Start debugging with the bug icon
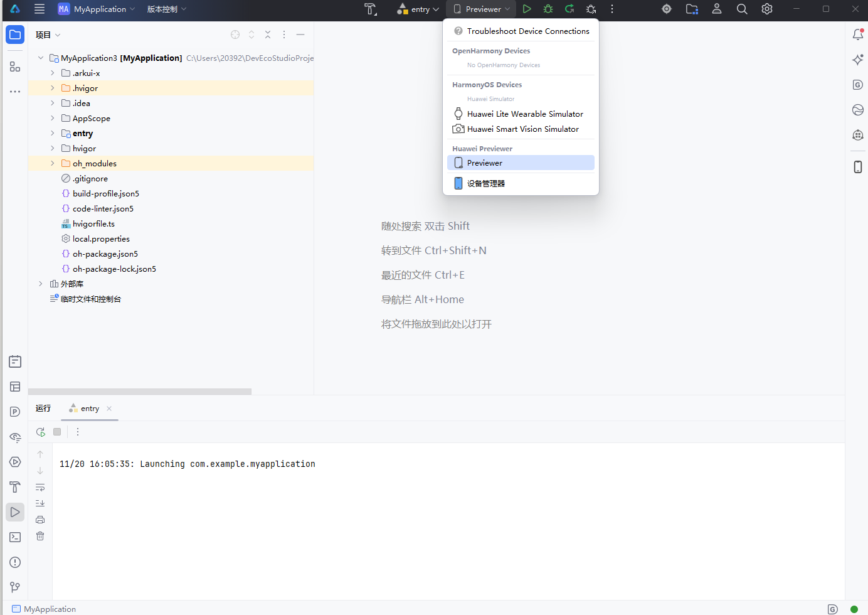Screen dimensions: 868x615 click(x=548, y=9)
